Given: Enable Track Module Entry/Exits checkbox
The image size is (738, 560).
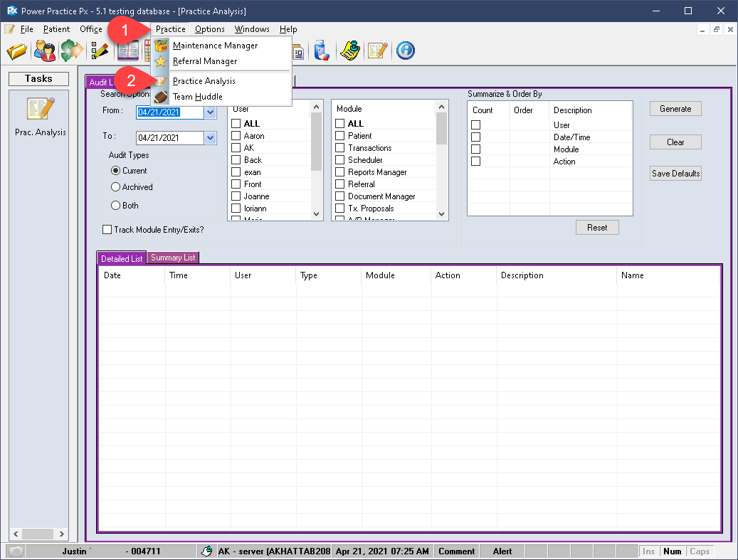Looking at the screenshot, I should [107, 230].
